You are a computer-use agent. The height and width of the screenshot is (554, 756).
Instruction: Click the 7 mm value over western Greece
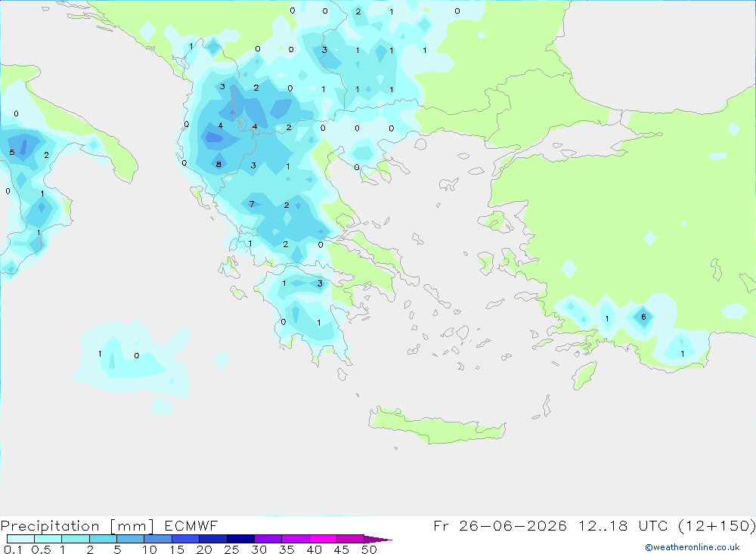click(252, 204)
